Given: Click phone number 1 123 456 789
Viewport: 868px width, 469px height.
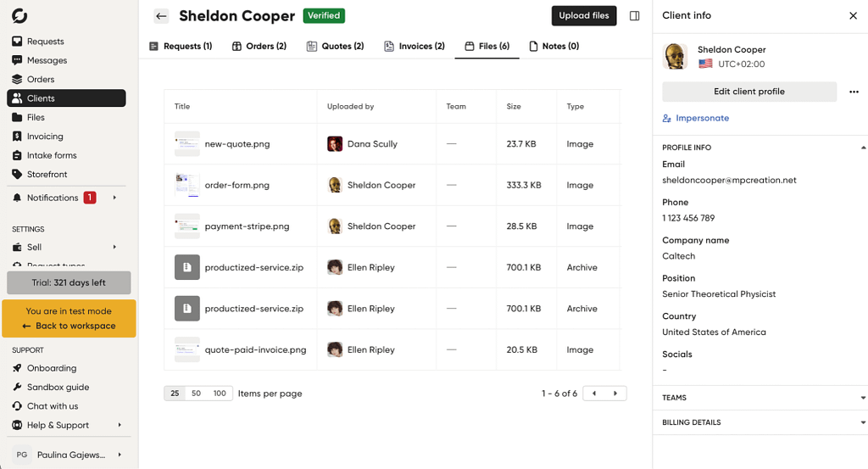Looking at the screenshot, I should tap(688, 218).
